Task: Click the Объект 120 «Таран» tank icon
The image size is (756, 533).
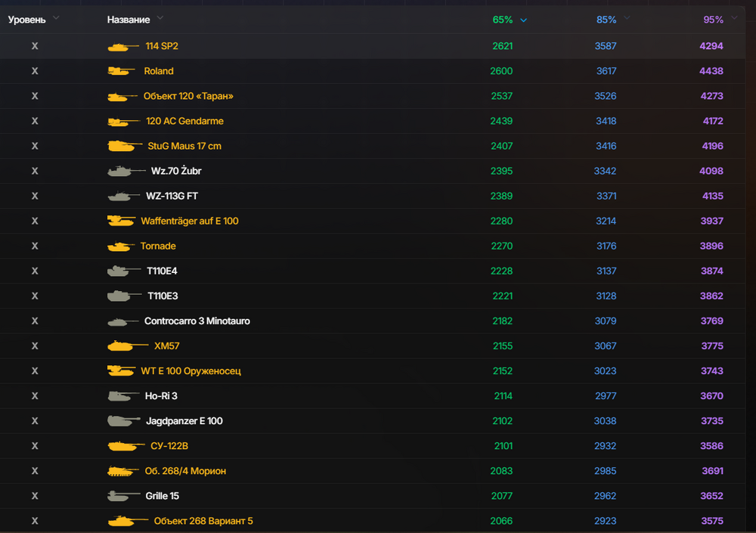Action: (x=122, y=97)
